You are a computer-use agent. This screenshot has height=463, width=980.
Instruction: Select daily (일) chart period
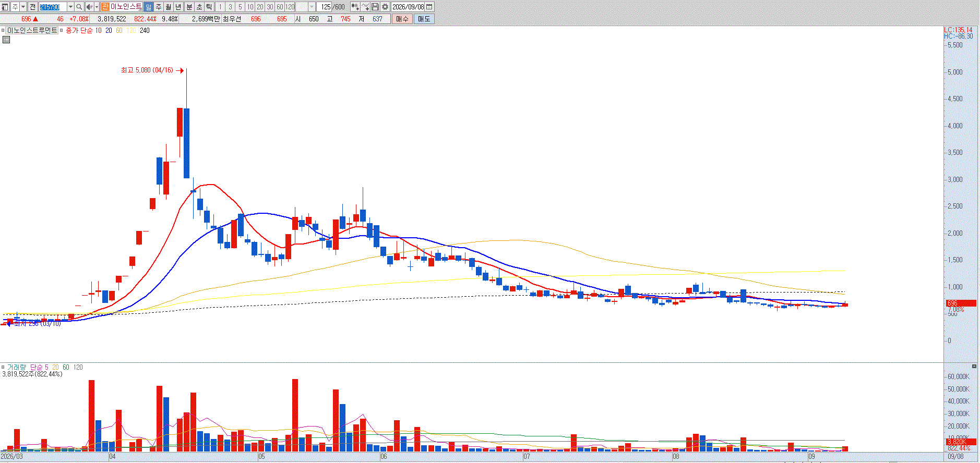coord(149,7)
